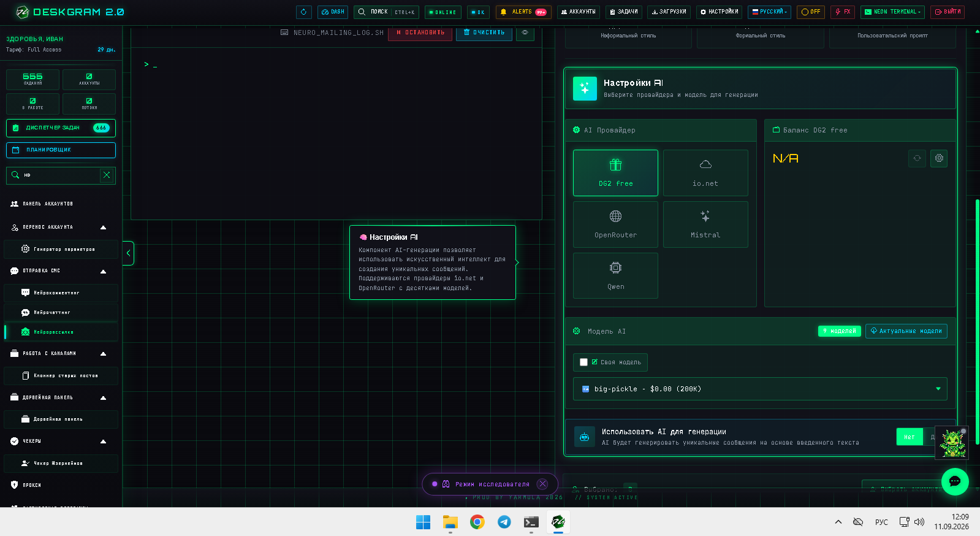This screenshot has height=536, width=980.
Task: Click the Остановить button in log panel
Action: click(420, 33)
